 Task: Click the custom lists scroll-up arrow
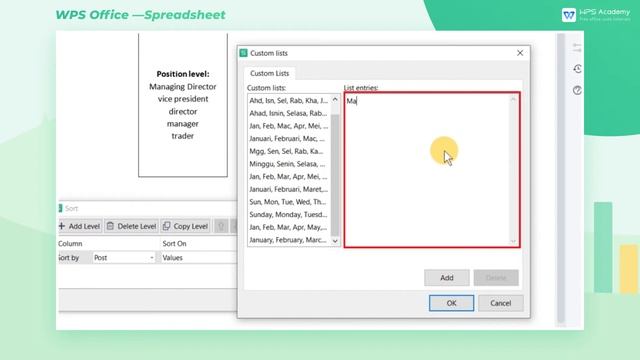[x=335, y=100]
